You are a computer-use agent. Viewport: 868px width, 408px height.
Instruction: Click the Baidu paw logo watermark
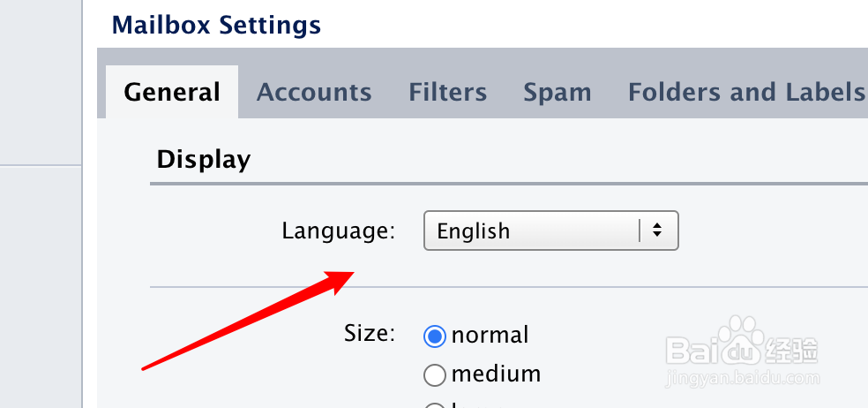coord(742,340)
